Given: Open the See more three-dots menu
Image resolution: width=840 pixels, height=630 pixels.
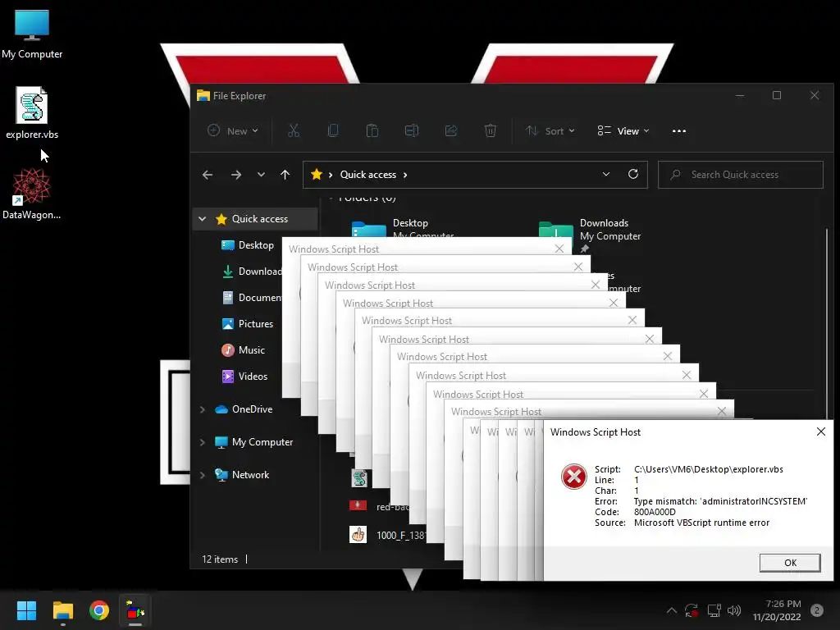Looking at the screenshot, I should (x=678, y=130).
